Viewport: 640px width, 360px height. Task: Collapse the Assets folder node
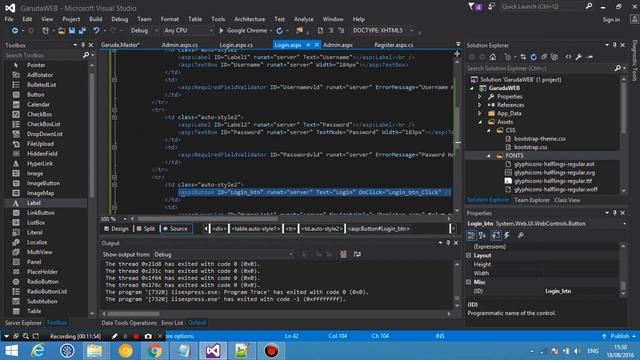point(480,122)
